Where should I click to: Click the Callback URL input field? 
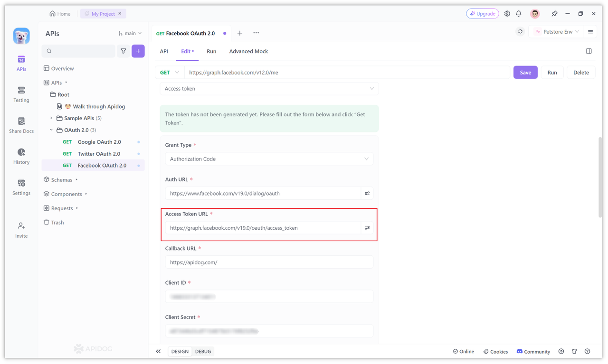[269, 262]
